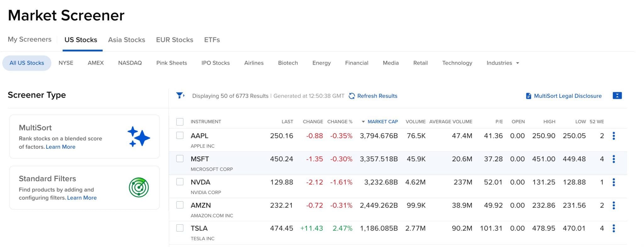
Task: Click AAPL market cap 3,794.676B
Action: 379,136
